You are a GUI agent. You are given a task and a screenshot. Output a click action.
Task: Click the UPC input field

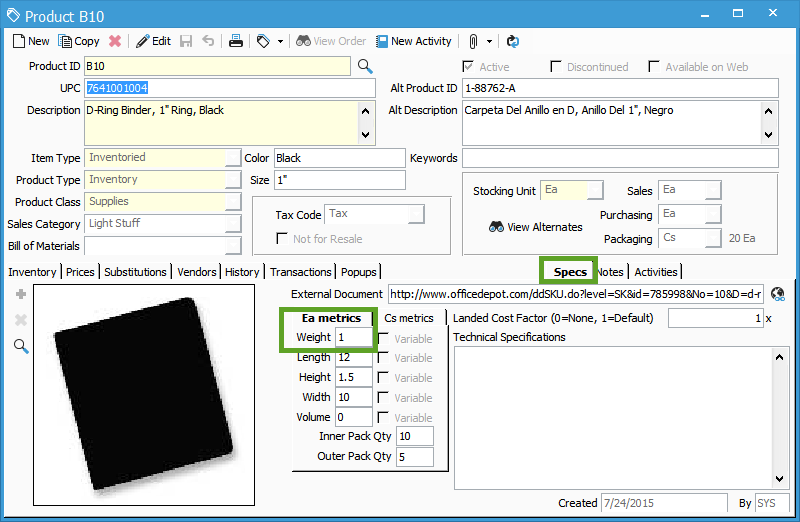(x=230, y=88)
